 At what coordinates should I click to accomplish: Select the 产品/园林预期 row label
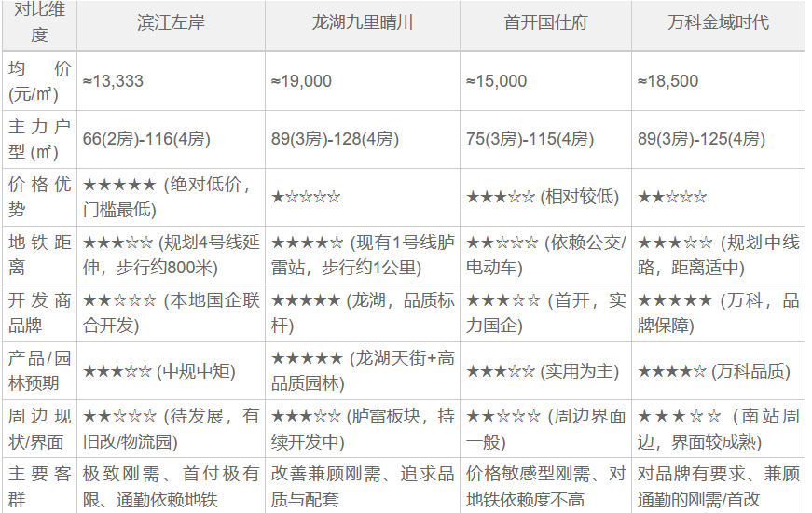point(40,370)
